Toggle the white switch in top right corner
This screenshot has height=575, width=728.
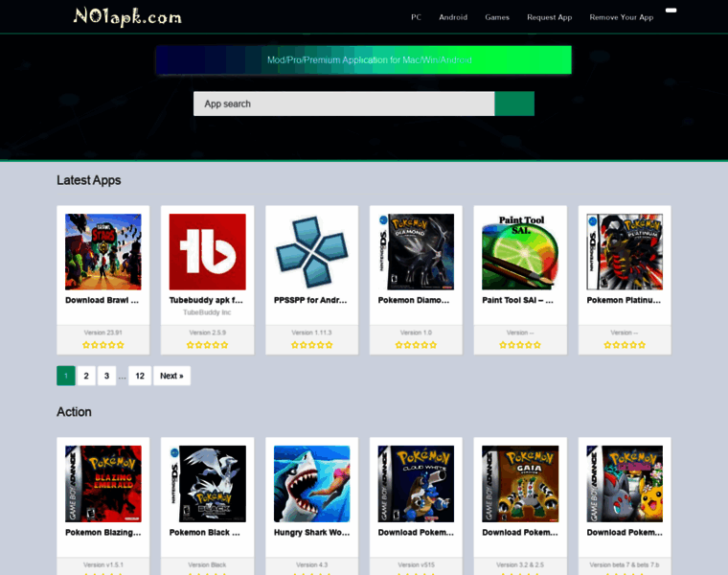pyautogui.click(x=671, y=11)
